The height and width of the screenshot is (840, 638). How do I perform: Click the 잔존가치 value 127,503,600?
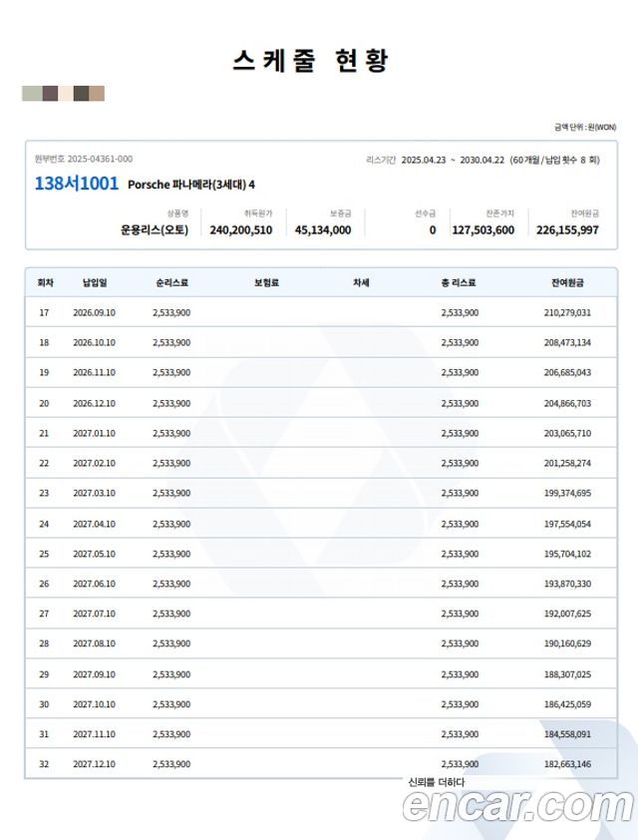pyautogui.click(x=482, y=229)
